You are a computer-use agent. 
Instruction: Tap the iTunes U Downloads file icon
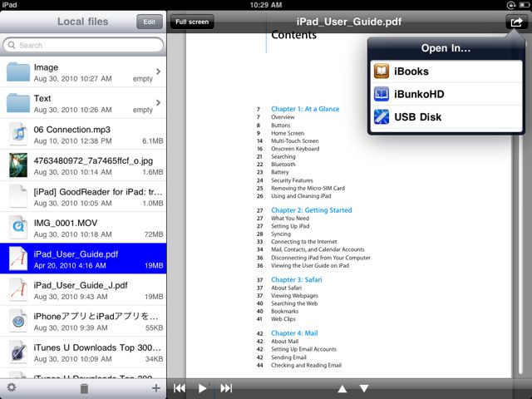pos(18,352)
